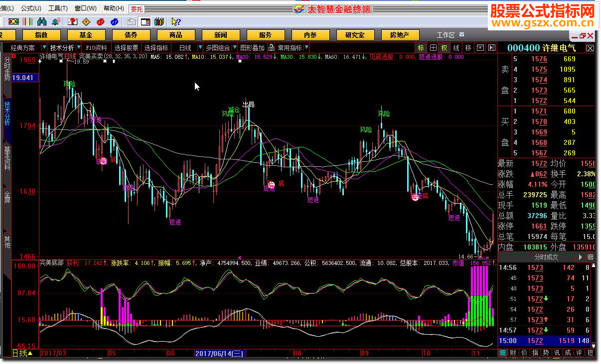The width and height of the screenshot is (601, 364).
Task: Click the traffic-light indicator toolbar icon
Action: [14, 21]
